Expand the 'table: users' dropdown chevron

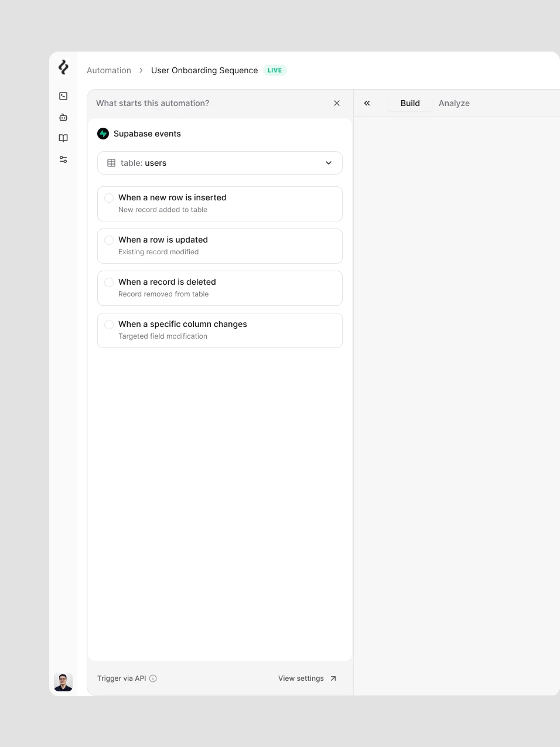click(x=329, y=163)
